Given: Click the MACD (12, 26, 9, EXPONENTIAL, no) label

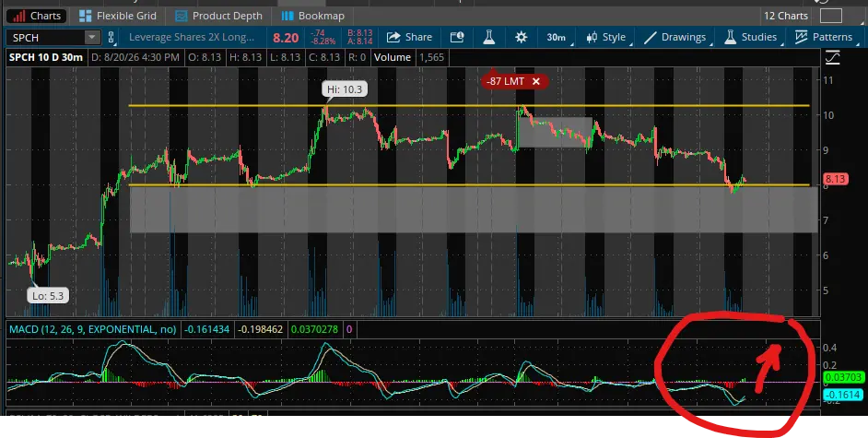Looking at the screenshot, I should coord(93,329).
